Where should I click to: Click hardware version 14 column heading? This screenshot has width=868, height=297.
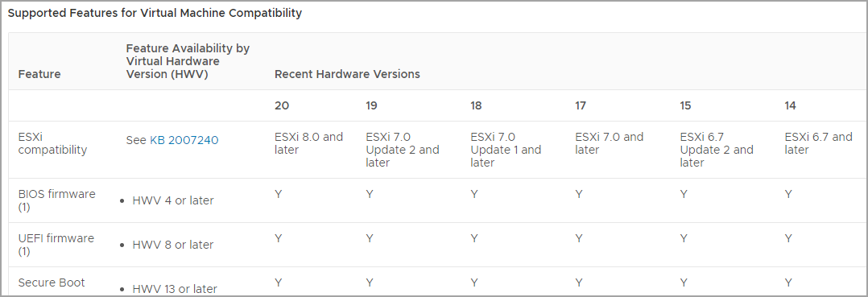click(791, 105)
